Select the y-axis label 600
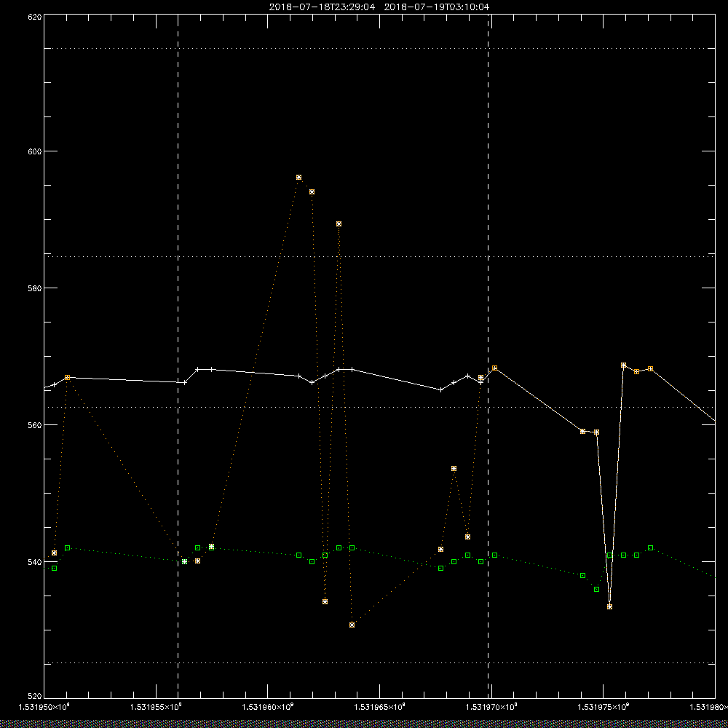728x728 pixels. (34, 151)
